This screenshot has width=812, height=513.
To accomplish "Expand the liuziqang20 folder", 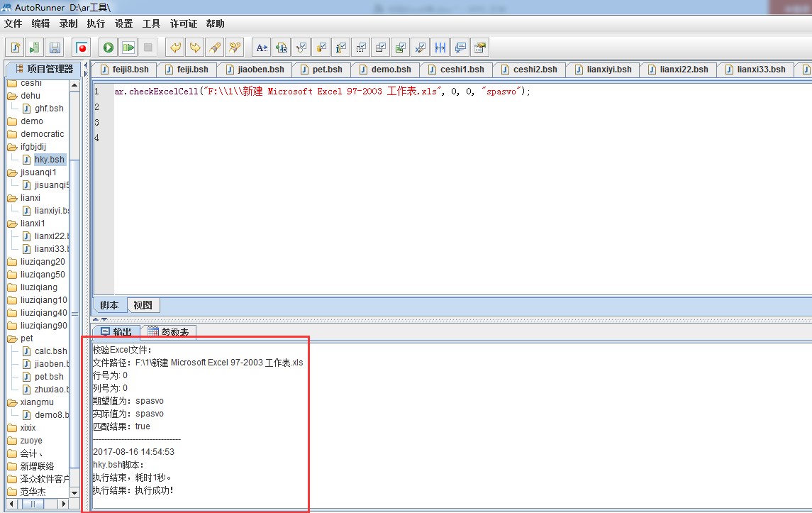I will tap(12, 262).
